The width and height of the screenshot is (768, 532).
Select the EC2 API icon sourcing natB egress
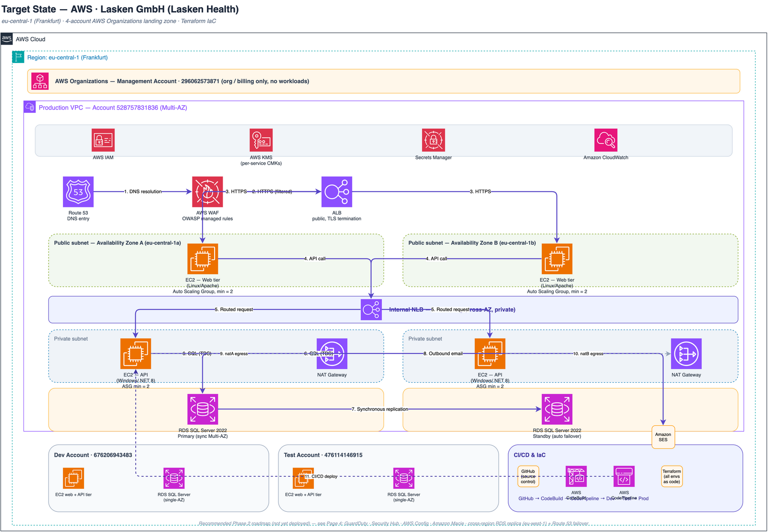(x=490, y=354)
